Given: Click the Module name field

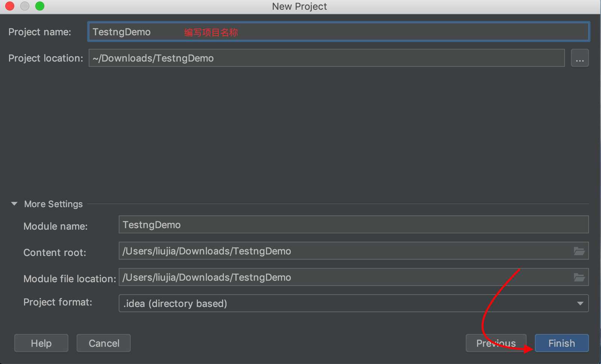Looking at the screenshot, I should click(x=353, y=225).
